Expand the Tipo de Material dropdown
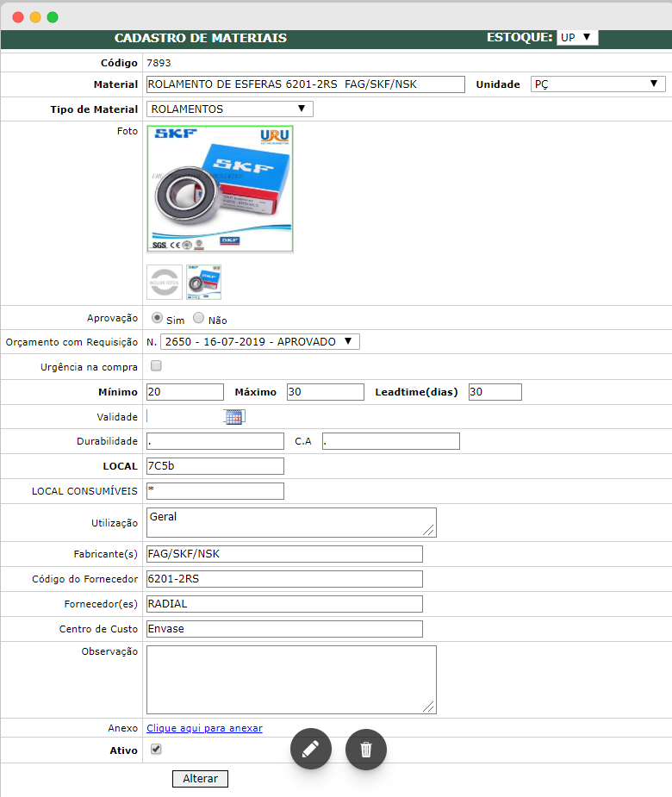 coord(230,109)
